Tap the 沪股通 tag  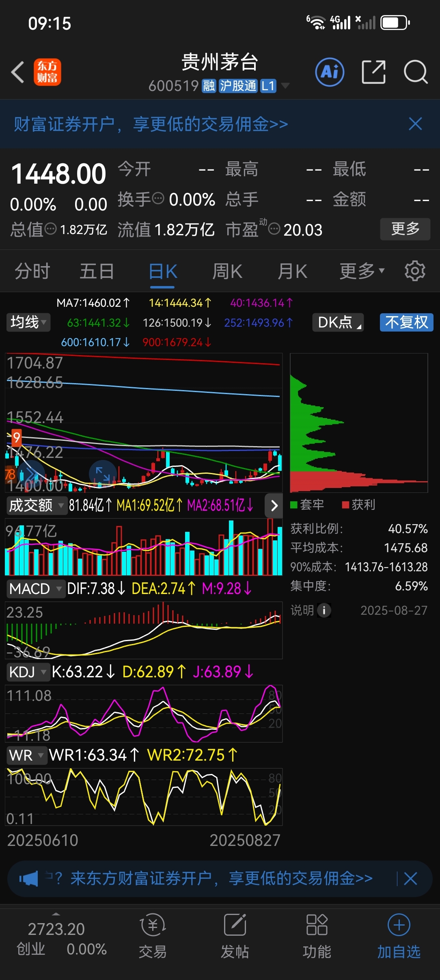click(238, 86)
